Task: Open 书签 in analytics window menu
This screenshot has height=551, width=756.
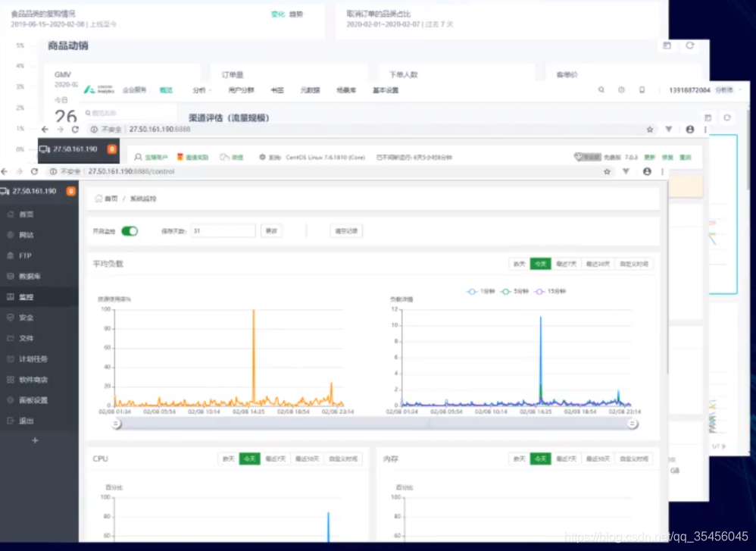Action: coord(277,90)
